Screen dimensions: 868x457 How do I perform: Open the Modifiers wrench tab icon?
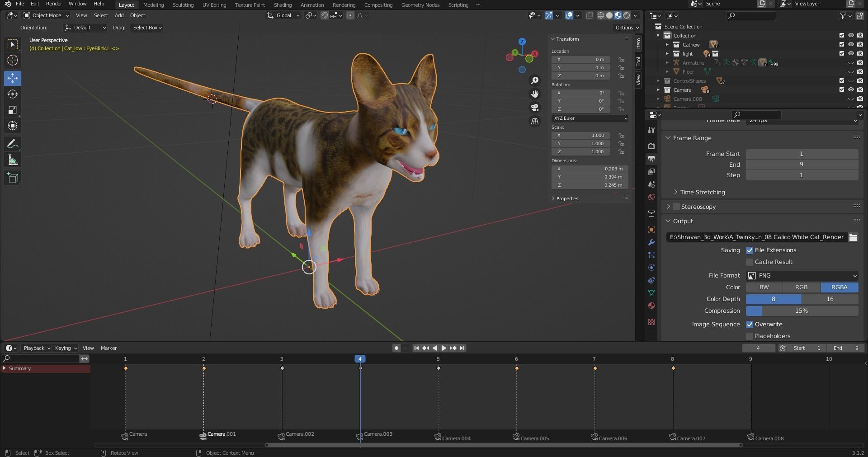[651, 242]
